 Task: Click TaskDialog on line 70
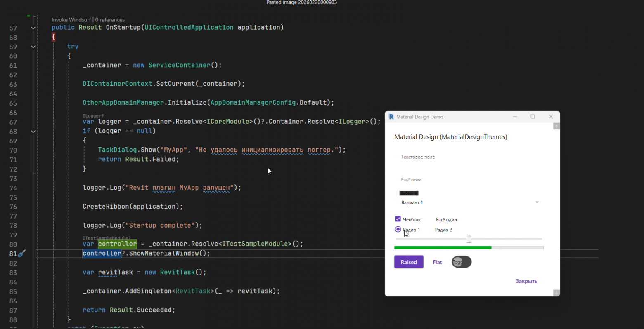117,150
